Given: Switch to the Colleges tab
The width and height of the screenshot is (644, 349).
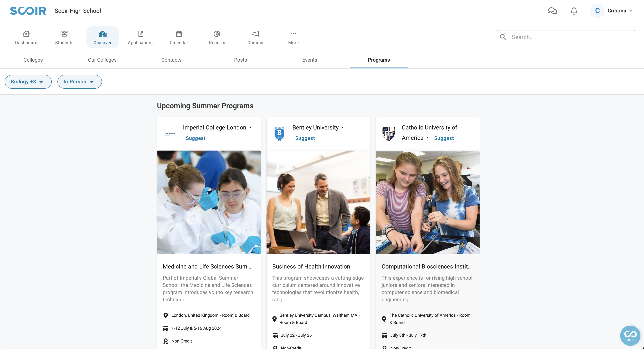Looking at the screenshot, I should [33, 60].
